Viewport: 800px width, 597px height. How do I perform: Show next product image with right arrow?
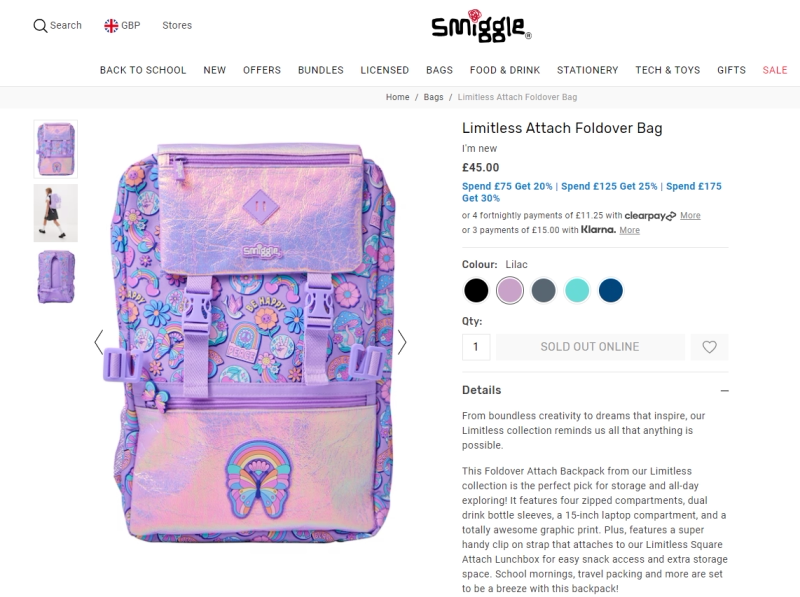(402, 342)
